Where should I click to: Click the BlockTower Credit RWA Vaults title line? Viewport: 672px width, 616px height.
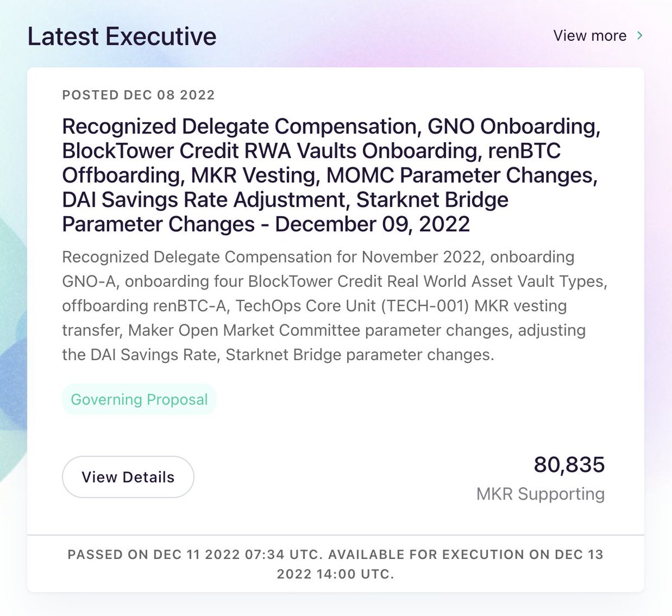pos(311,151)
